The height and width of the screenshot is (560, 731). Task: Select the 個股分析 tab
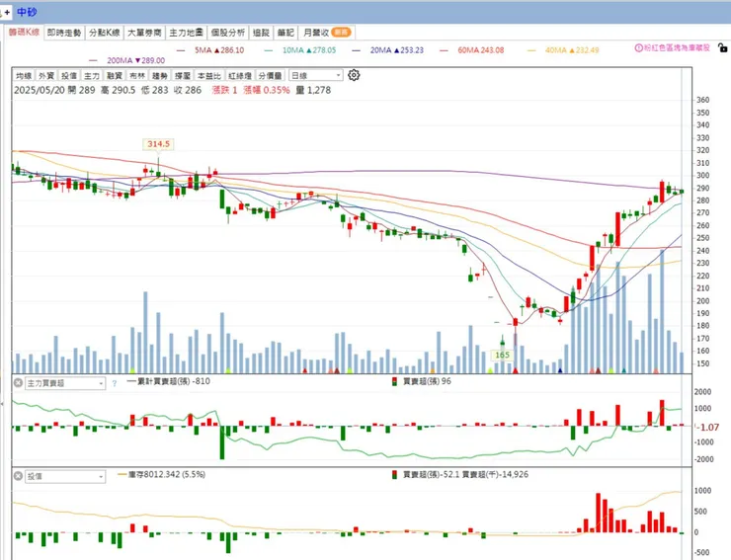[227, 33]
